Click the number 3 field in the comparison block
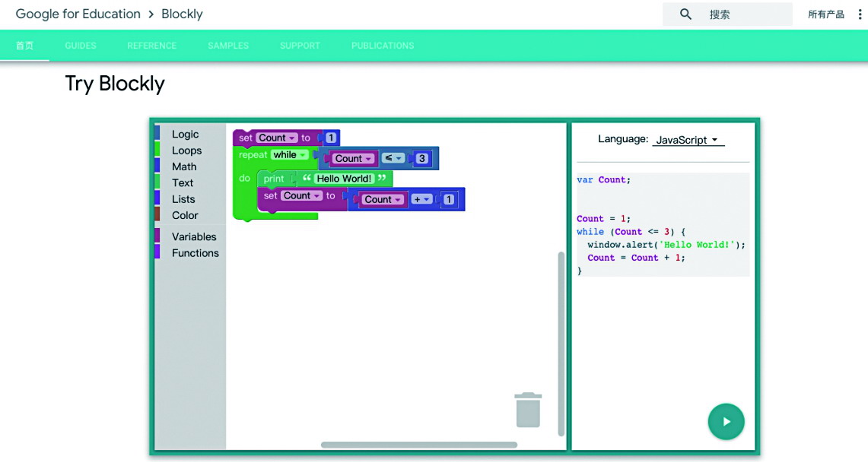The height and width of the screenshot is (469, 868). click(421, 159)
